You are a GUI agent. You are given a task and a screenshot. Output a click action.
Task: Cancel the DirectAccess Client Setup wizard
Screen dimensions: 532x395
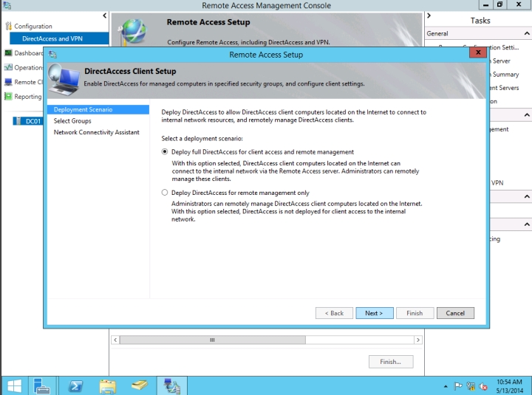coord(455,313)
